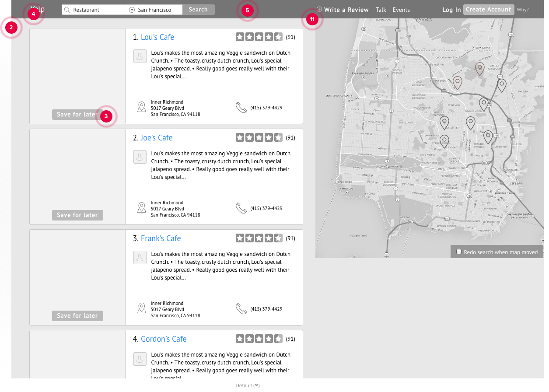Open the Events menu item
The image size is (549, 392).
click(401, 10)
